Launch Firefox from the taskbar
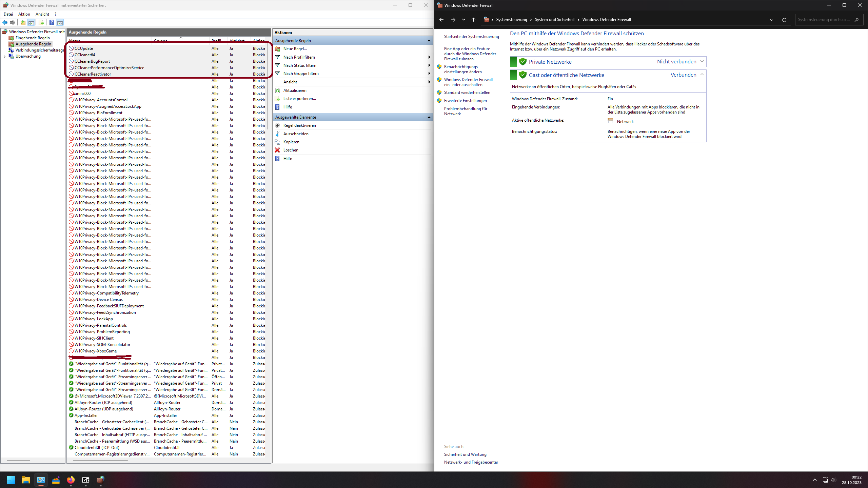Screen dimensions: 868x488 [x=71, y=480]
